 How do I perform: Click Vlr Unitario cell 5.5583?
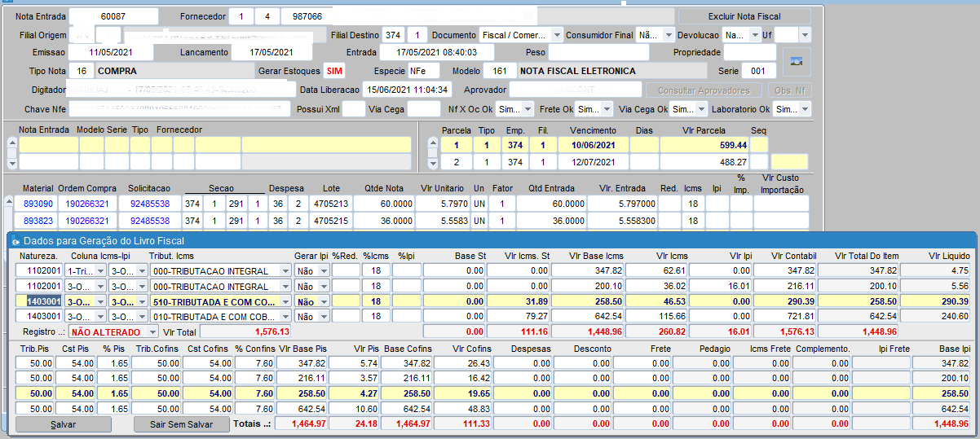[x=444, y=221]
